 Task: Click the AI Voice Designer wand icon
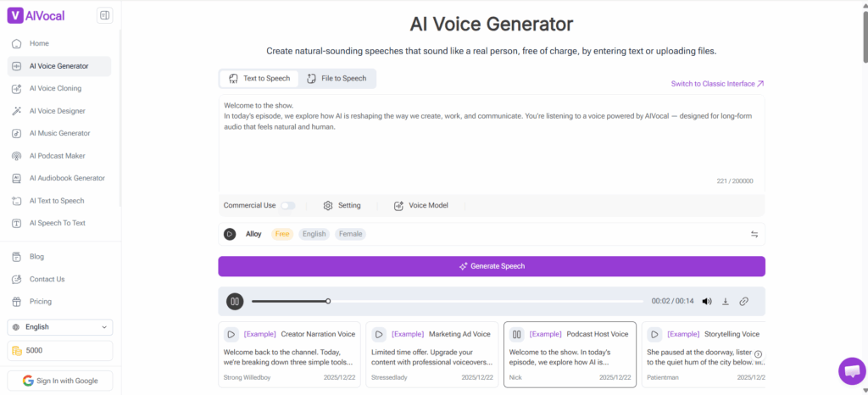coord(17,111)
